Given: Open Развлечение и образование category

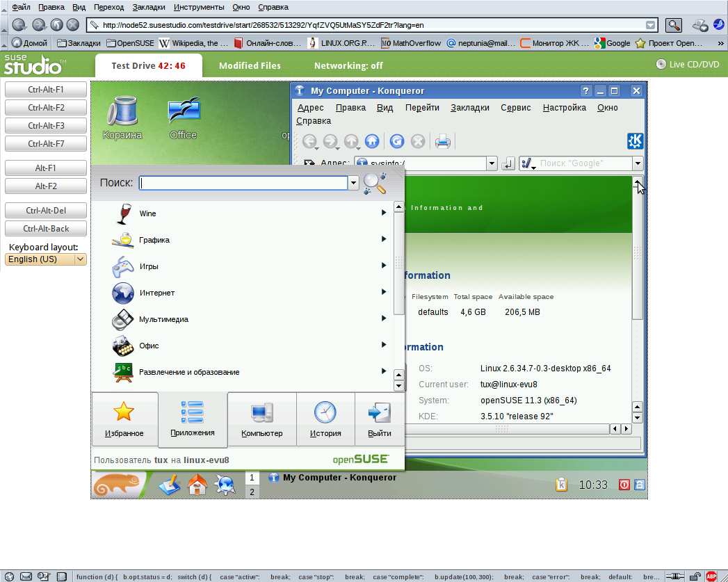Looking at the screenshot, I should 241,372.
